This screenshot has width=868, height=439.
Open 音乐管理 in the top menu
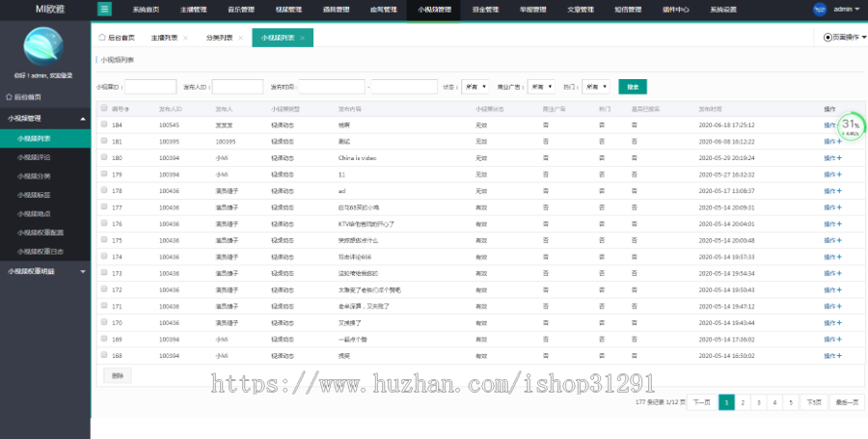[241, 10]
